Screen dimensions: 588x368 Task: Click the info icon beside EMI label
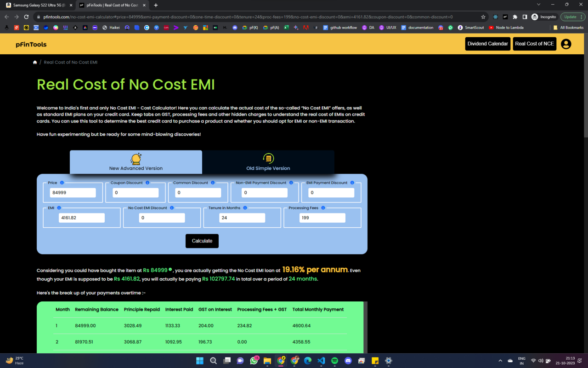coord(59,208)
